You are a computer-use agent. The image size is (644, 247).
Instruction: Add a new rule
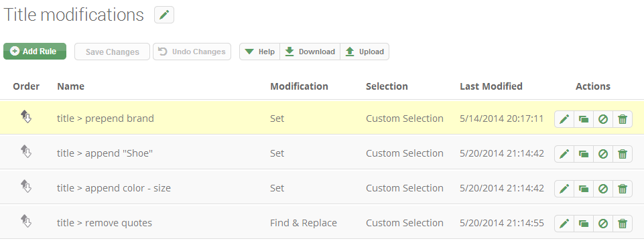(35, 52)
